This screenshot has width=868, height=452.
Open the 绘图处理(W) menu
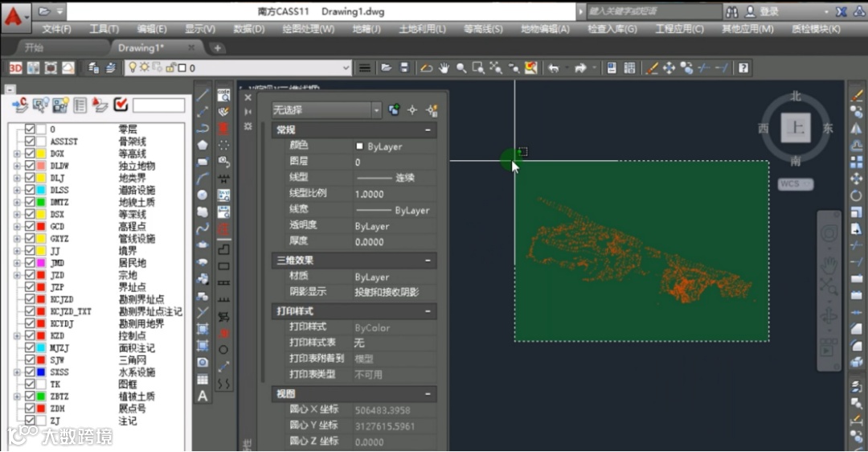point(309,29)
